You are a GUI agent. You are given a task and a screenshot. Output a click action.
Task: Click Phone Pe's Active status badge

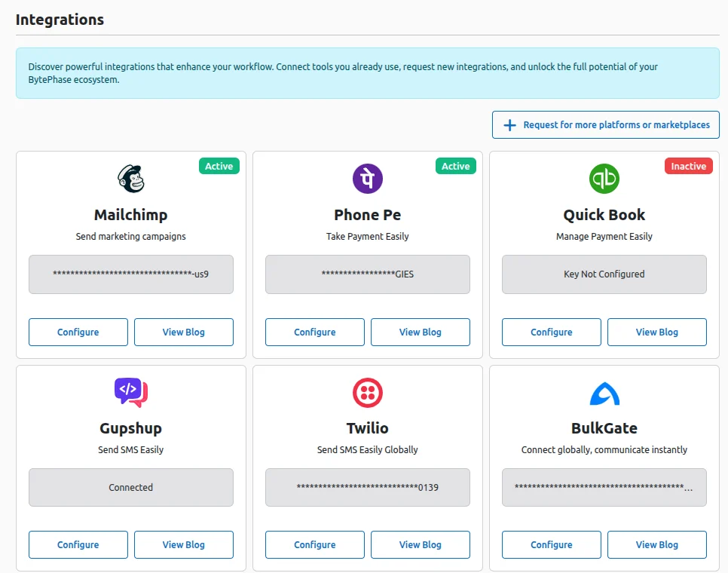(456, 166)
